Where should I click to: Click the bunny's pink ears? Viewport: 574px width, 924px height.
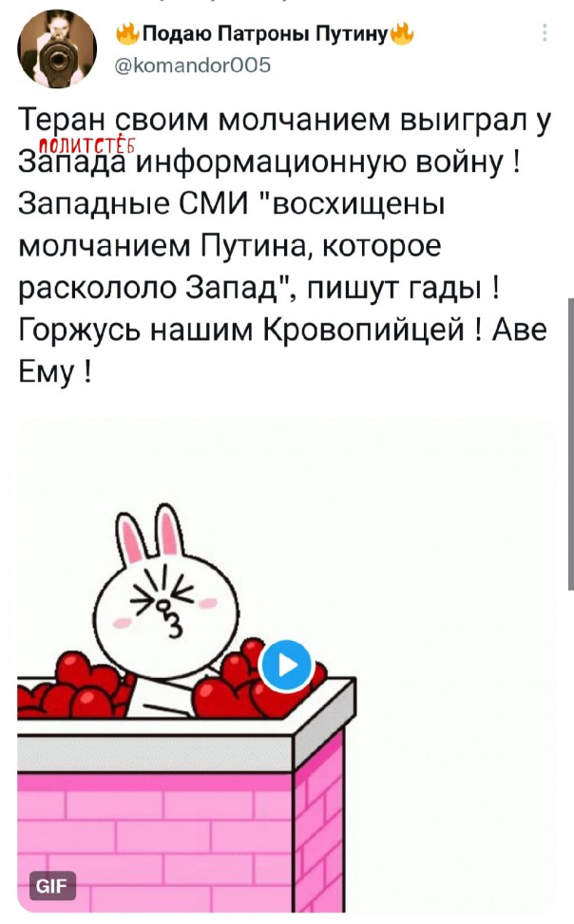pyautogui.click(x=151, y=534)
